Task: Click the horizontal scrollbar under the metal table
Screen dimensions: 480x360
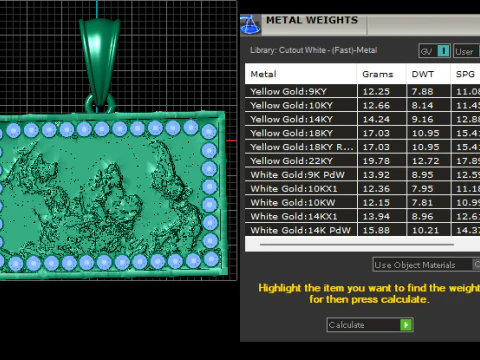Action: 357,244
